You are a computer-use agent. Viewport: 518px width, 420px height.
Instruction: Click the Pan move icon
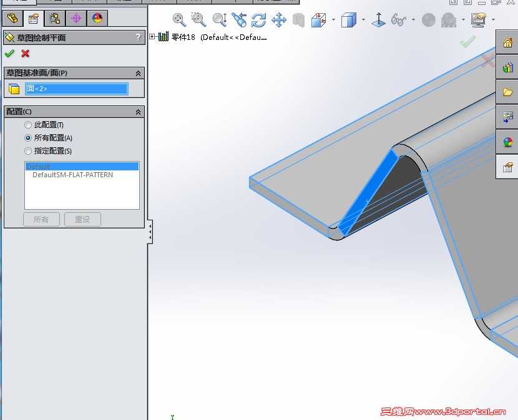tap(279, 20)
